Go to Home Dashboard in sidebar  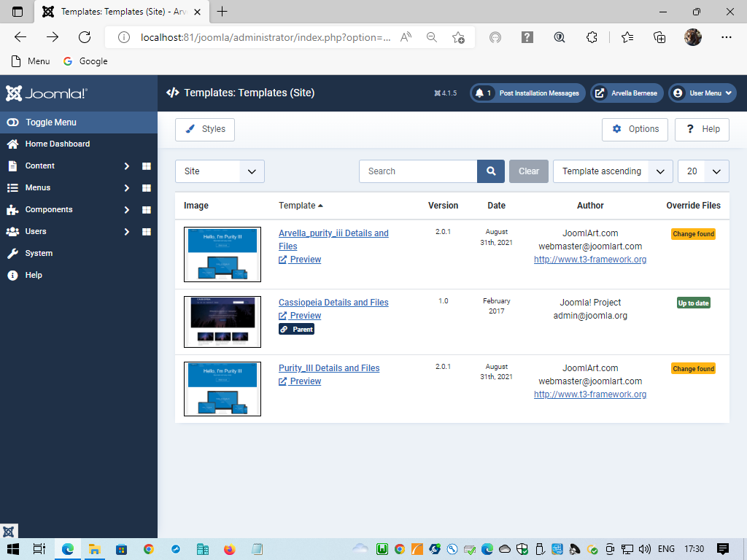(x=58, y=144)
